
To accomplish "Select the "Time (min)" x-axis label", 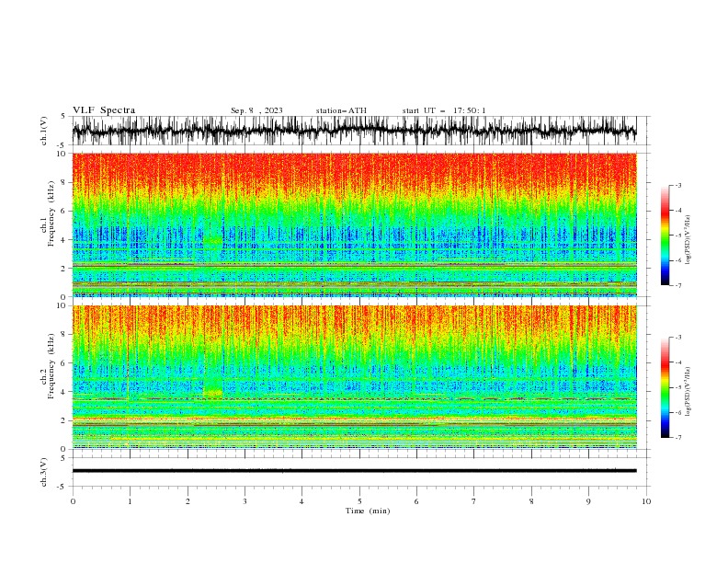I will click(x=368, y=511).
